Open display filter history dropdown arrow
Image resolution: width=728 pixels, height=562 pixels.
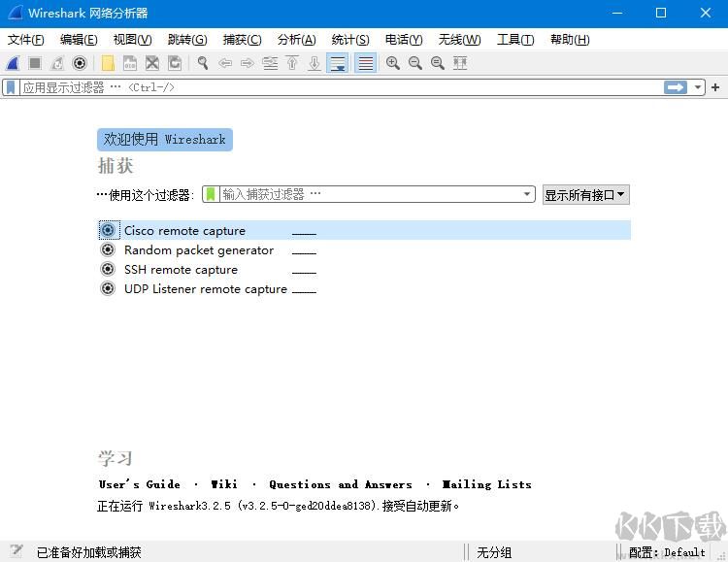point(697,87)
